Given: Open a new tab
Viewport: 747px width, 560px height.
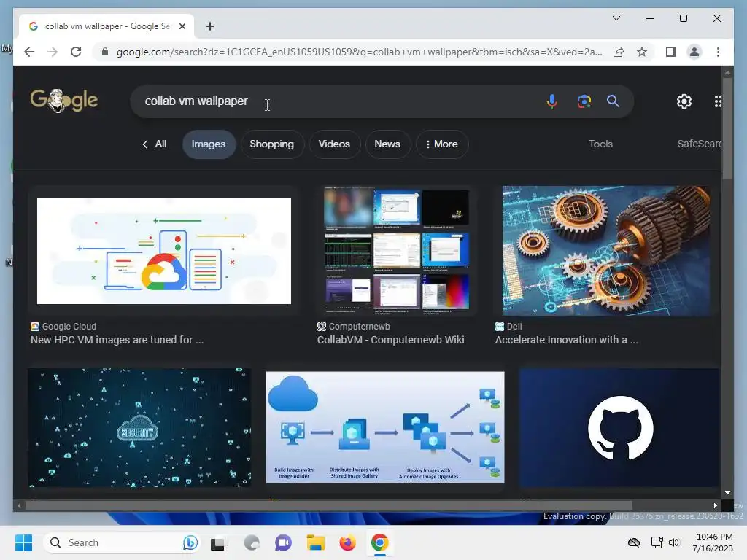Looking at the screenshot, I should coord(210,26).
